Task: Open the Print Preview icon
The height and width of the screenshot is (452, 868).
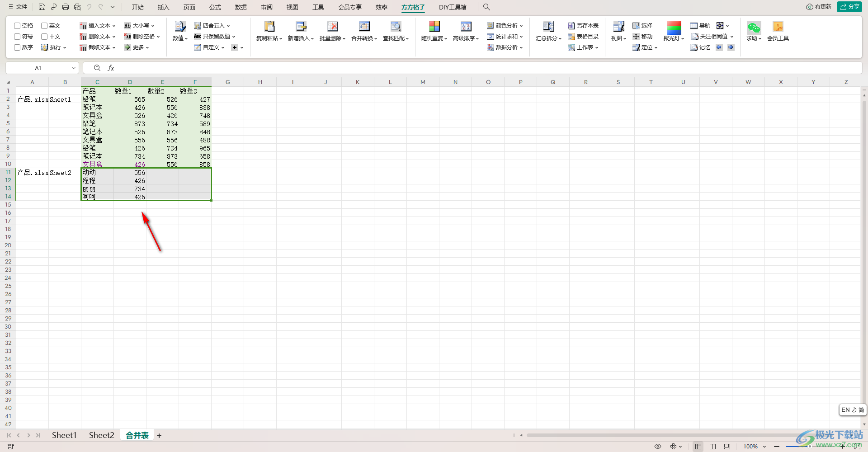Action: click(x=77, y=7)
